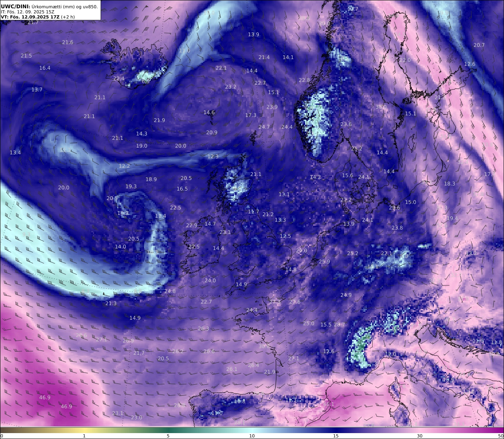Pick the 15.5 map value

326,325
